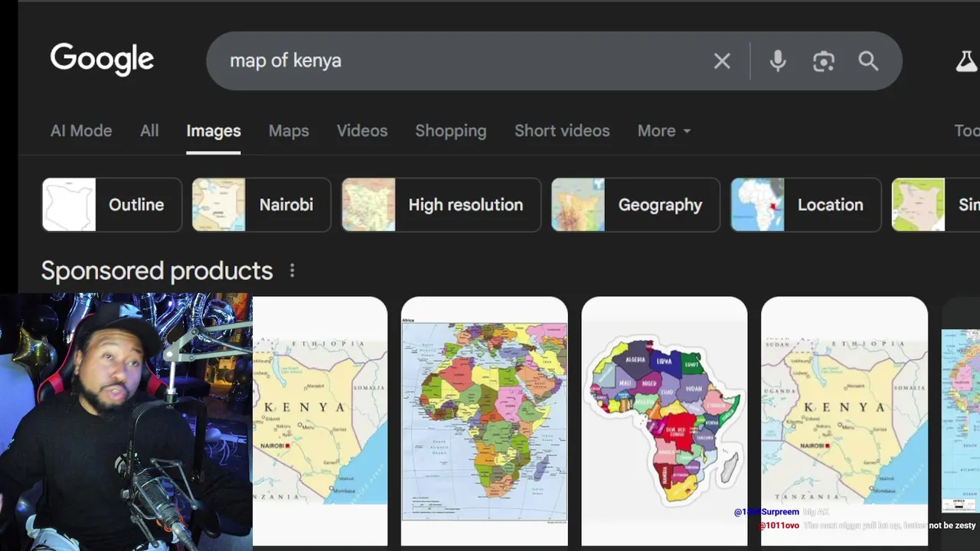Start voice search with microphone icon

[x=777, y=61]
